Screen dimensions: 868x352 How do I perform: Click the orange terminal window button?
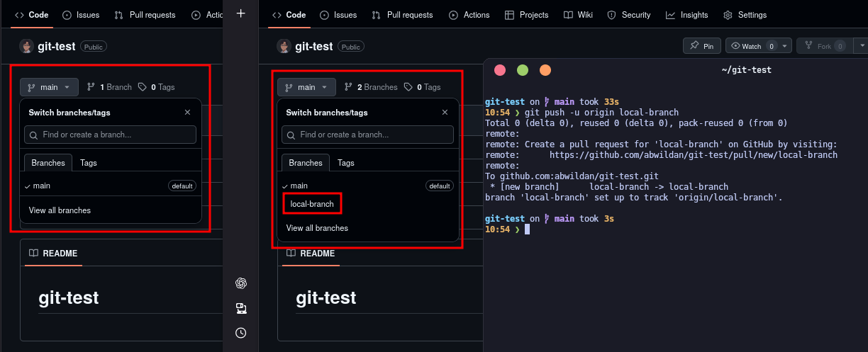tap(545, 70)
